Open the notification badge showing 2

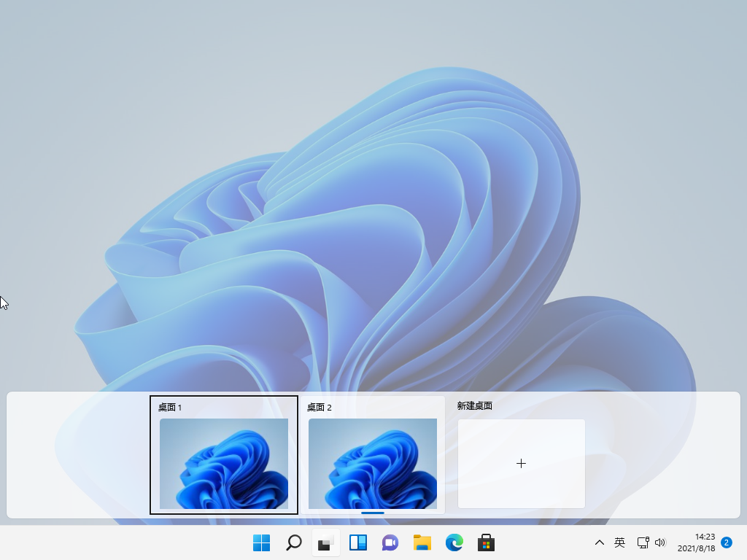[725, 542]
